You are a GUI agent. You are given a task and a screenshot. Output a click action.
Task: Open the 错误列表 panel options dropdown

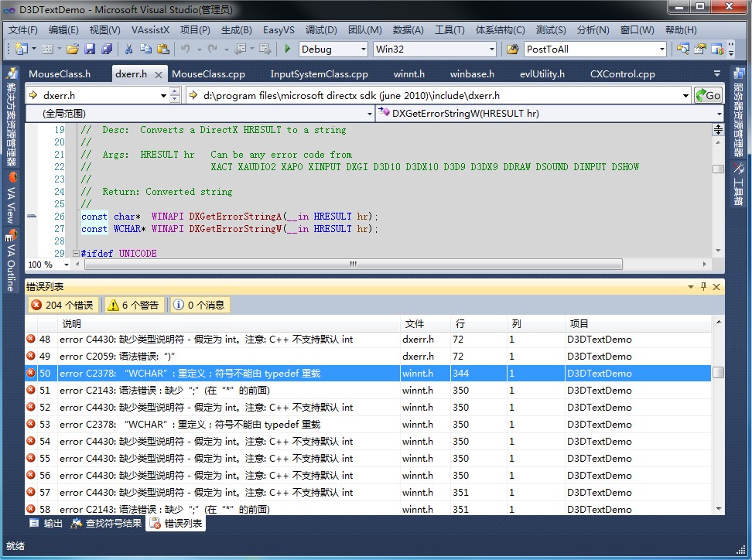[691, 287]
